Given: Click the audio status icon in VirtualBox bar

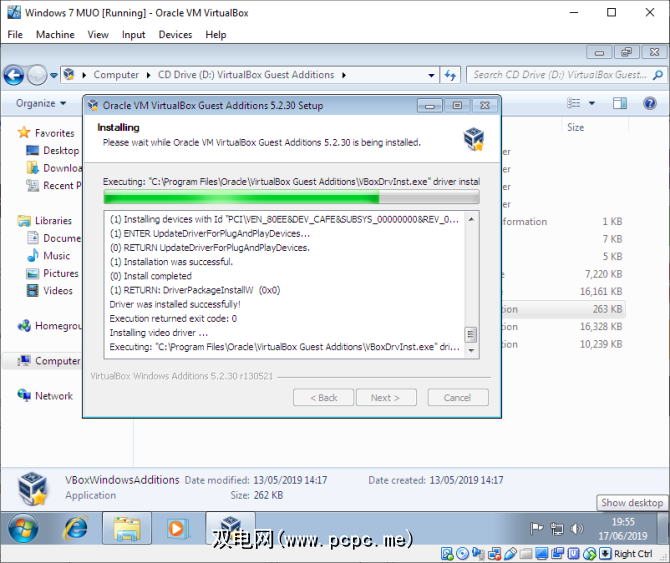Looking at the screenshot, I should coord(478,554).
